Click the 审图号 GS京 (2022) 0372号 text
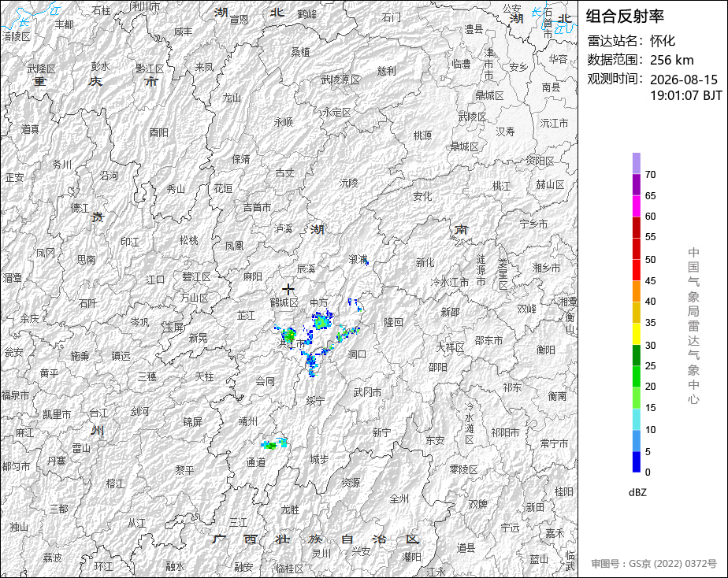The width and height of the screenshot is (728, 578). point(654,564)
